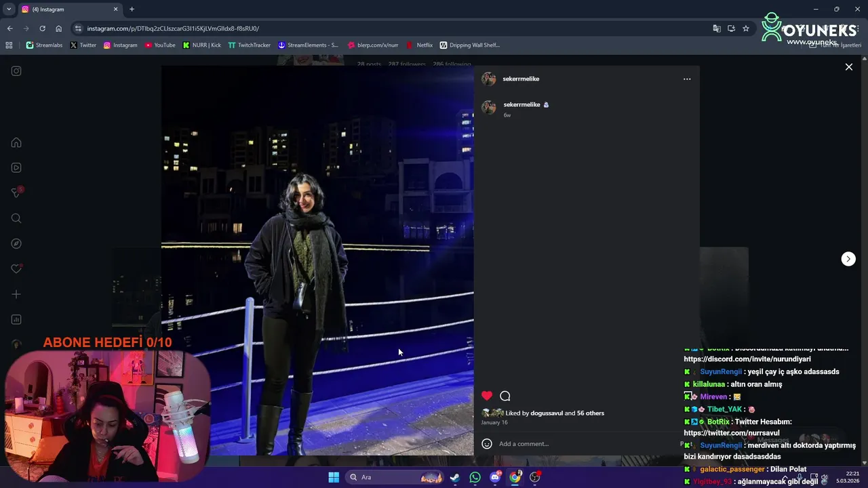Screen dimensions: 868x488
Task: Open emoji picker in comment box
Action: pyautogui.click(x=487, y=443)
